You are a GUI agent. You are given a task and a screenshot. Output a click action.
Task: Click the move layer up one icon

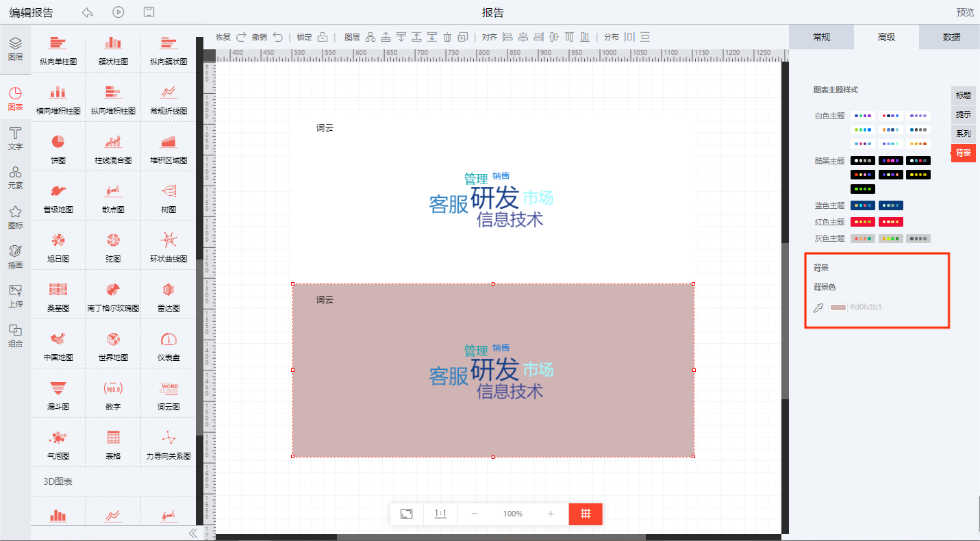[386, 37]
